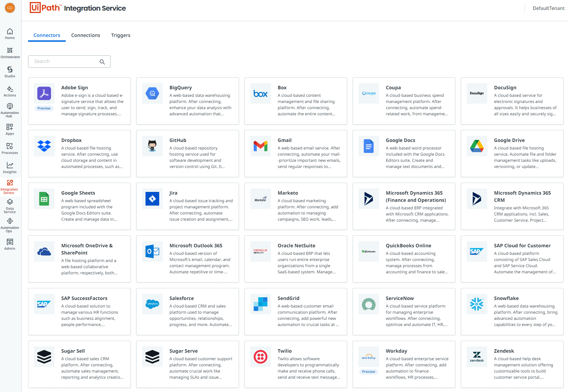Image resolution: width=568 pixels, height=392 pixels.
Task: Click the Zendesk connector logo
Action: click(x=477, y=357)
